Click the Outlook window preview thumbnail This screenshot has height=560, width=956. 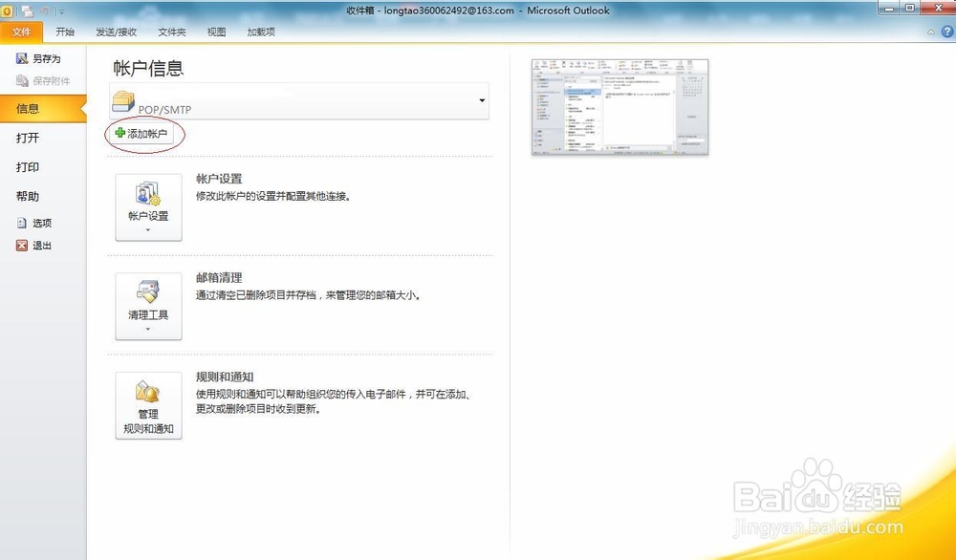(620, 107)
